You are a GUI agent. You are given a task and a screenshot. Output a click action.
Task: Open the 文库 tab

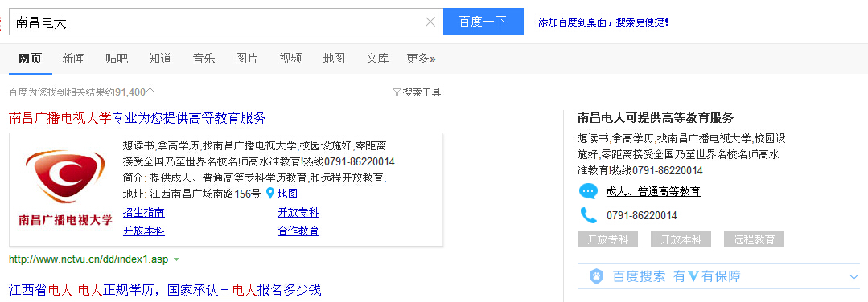[377, 59]
